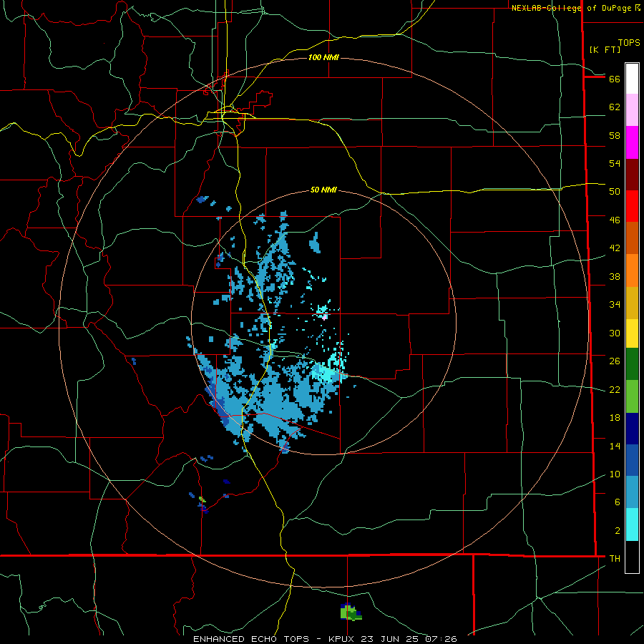Click the "07:26" timestamp
This screenshot has width=644, height=644.
441,639
